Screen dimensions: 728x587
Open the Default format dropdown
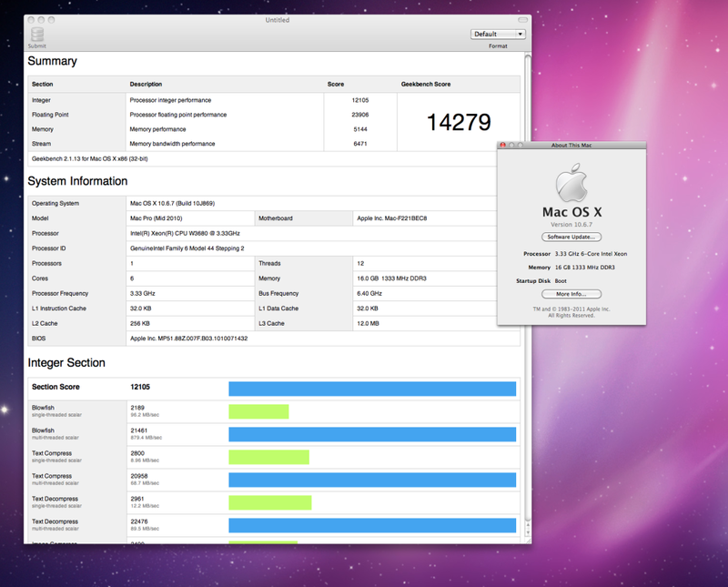pyautogui.click(x=498, y=34)
